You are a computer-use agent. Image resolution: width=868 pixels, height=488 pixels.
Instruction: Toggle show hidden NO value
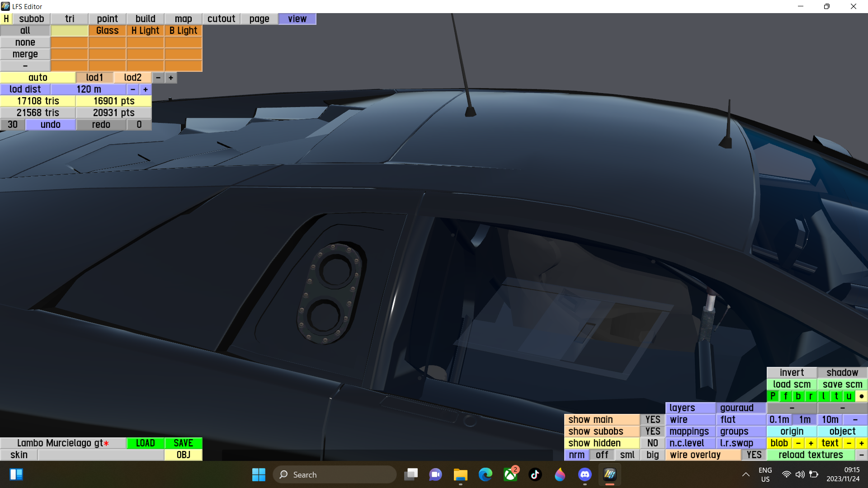tap(652, 443)
